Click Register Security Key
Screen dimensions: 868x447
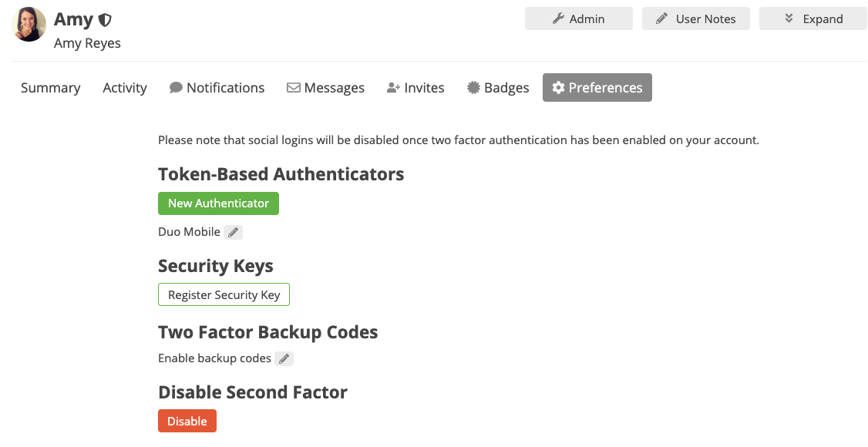[x=224, y=294]
